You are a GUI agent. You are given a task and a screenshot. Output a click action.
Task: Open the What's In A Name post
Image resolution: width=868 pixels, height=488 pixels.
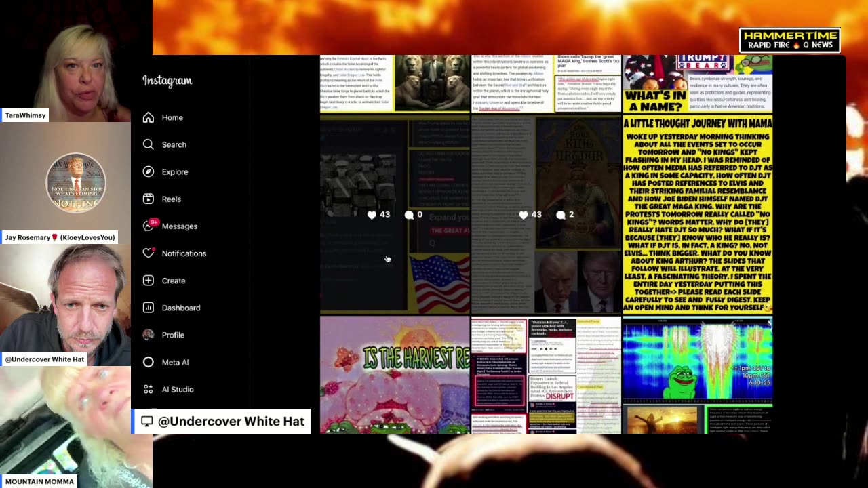point(698,83)
